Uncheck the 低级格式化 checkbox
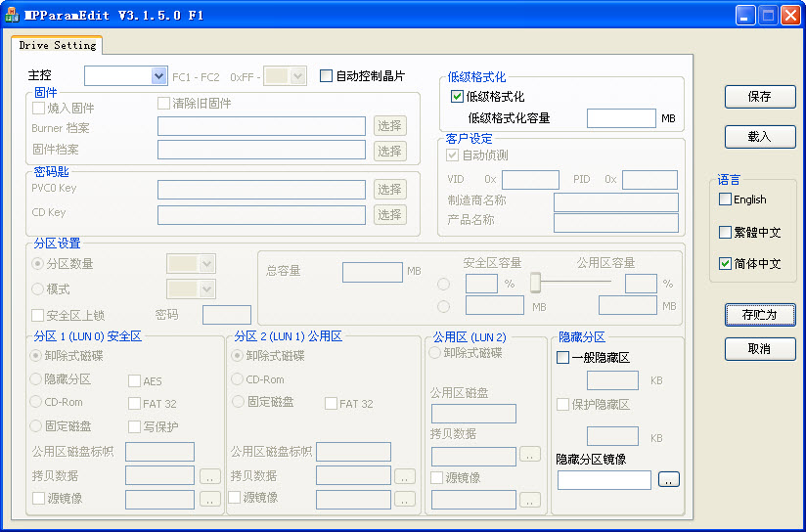 (457, 97)
